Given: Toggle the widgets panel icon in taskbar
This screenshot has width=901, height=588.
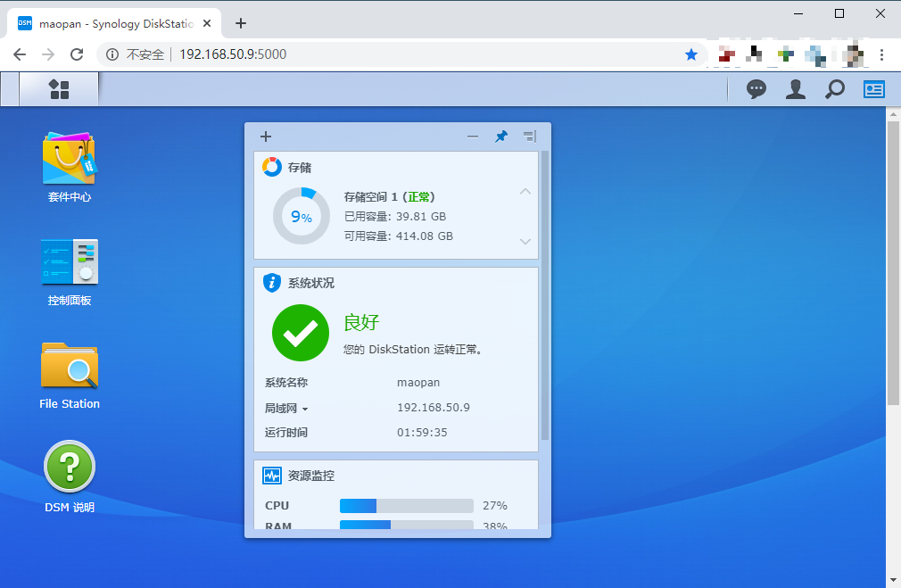Looking at the screenshot, I should coord(873,89).
